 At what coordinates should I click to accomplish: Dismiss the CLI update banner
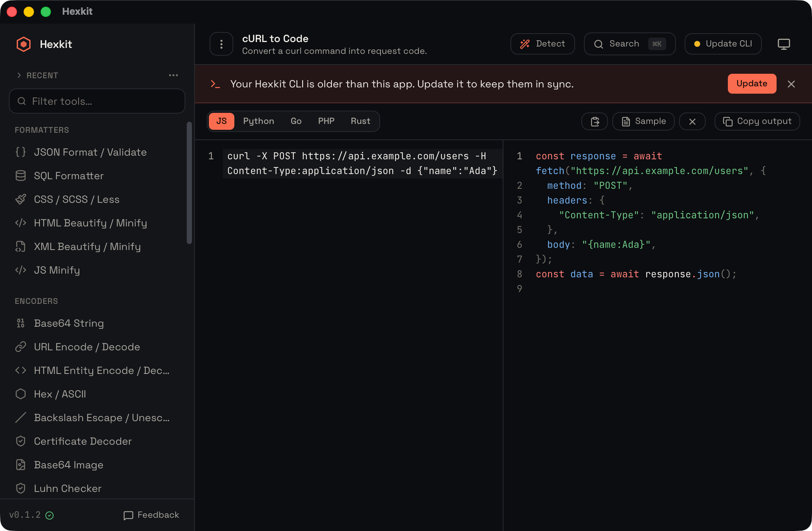[x=791, y=84]
